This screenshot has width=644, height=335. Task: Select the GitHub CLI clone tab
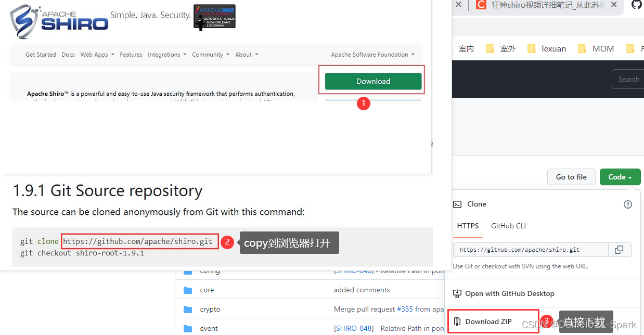point(508,226)
